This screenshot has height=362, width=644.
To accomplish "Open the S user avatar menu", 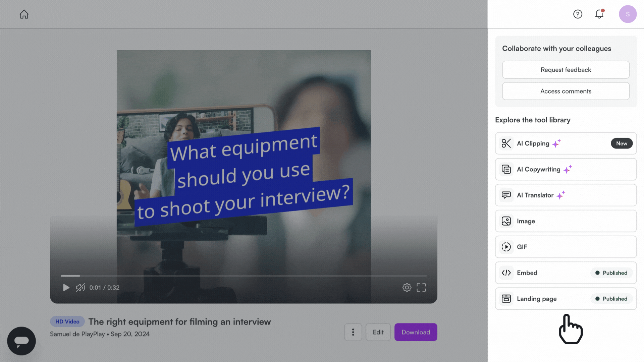I will 628,14.
